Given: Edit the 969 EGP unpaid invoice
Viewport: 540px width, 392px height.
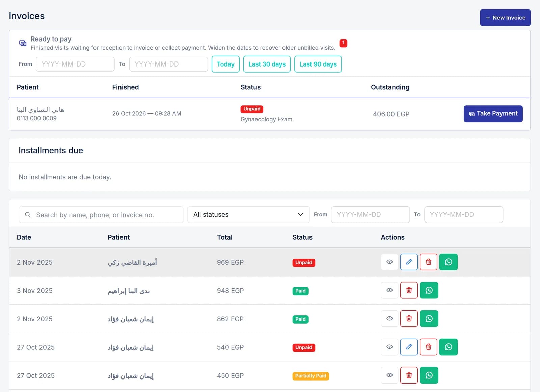Looking at the screenshot, I should tap(409, 262).
